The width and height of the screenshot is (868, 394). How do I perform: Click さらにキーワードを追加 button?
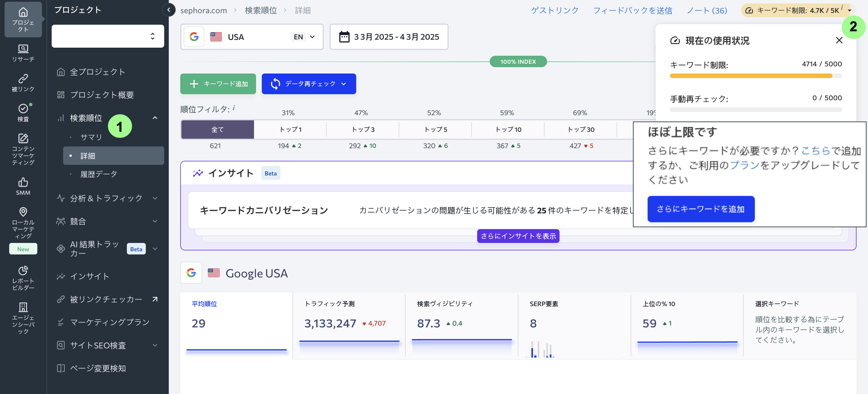pos(701,209)
